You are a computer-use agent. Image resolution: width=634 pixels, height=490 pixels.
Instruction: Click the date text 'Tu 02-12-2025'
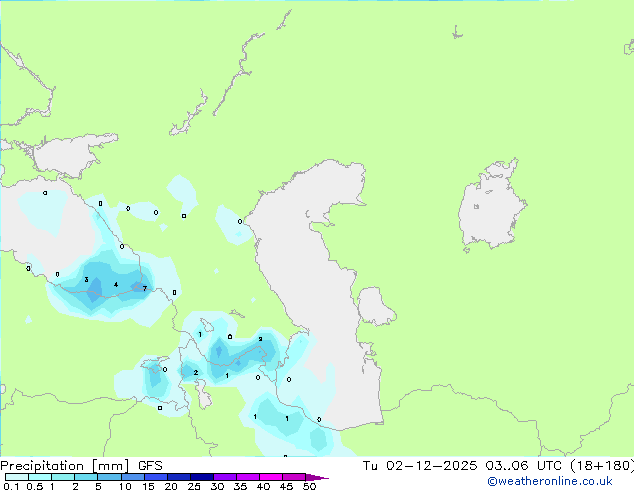pos(420,466)
